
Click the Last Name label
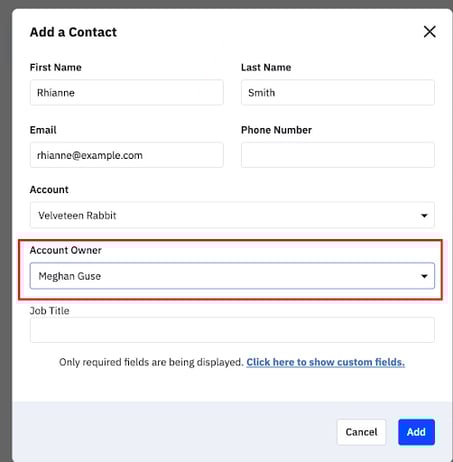pos(266,67)
